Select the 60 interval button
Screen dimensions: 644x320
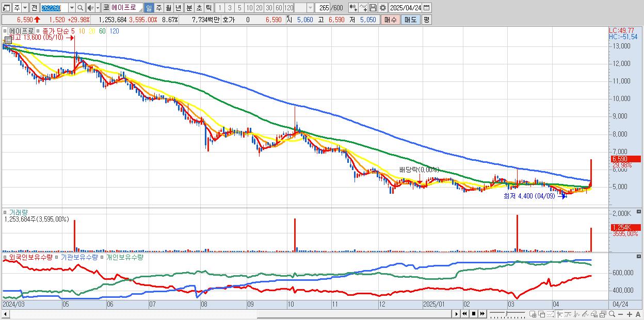279,8
